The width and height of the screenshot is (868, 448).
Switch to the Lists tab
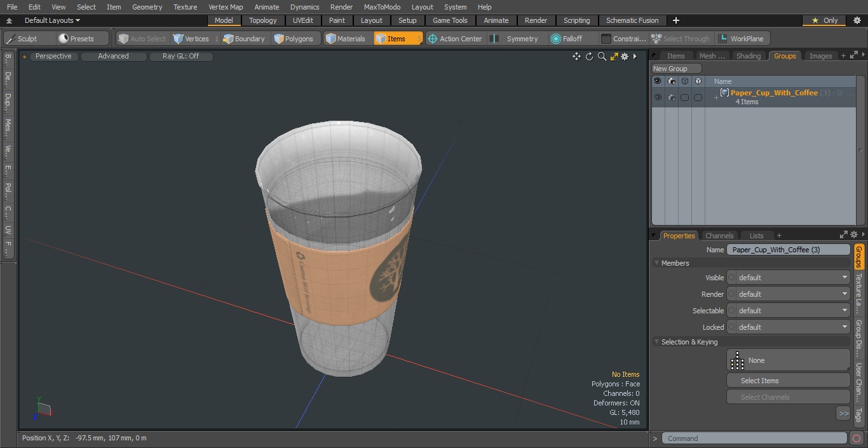coord(756,236)
